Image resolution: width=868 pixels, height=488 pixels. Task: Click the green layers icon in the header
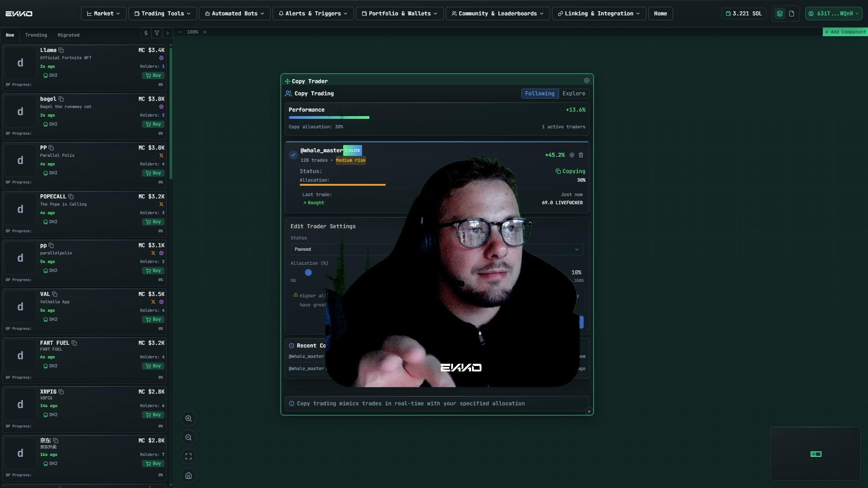coord(779,14)
